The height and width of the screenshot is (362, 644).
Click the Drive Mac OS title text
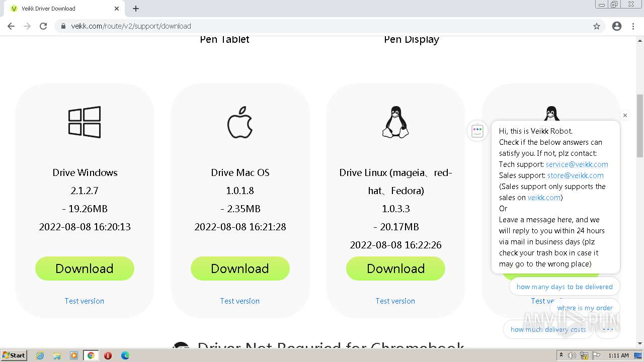click(240, 172)
